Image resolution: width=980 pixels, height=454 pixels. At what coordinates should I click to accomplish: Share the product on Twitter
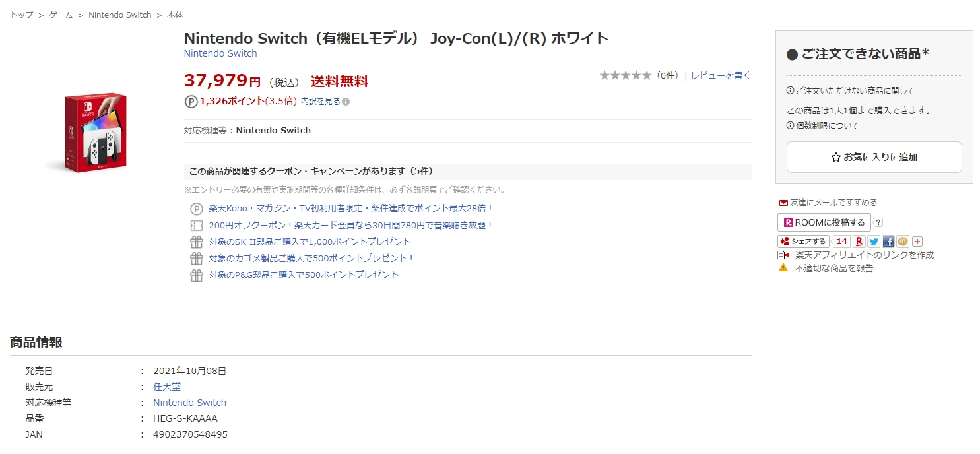[873, 242]
